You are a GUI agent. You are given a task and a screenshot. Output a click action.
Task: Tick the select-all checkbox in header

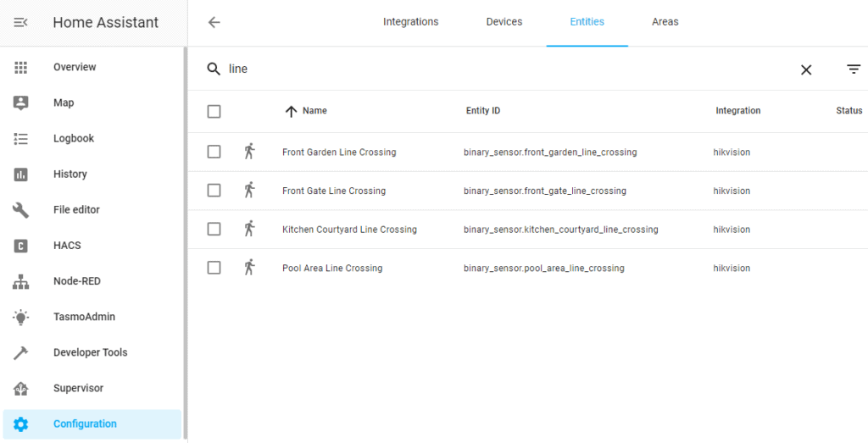point(214,112)
